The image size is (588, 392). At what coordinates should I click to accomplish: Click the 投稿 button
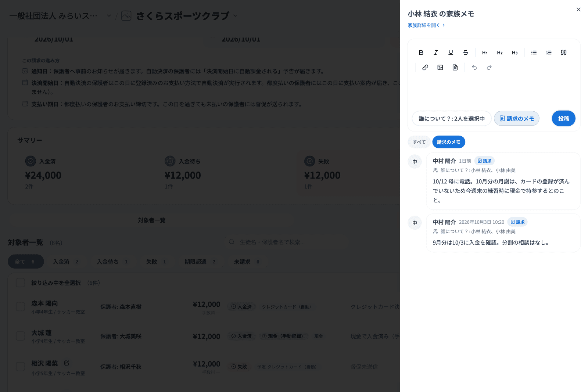(x=563, y=119)
